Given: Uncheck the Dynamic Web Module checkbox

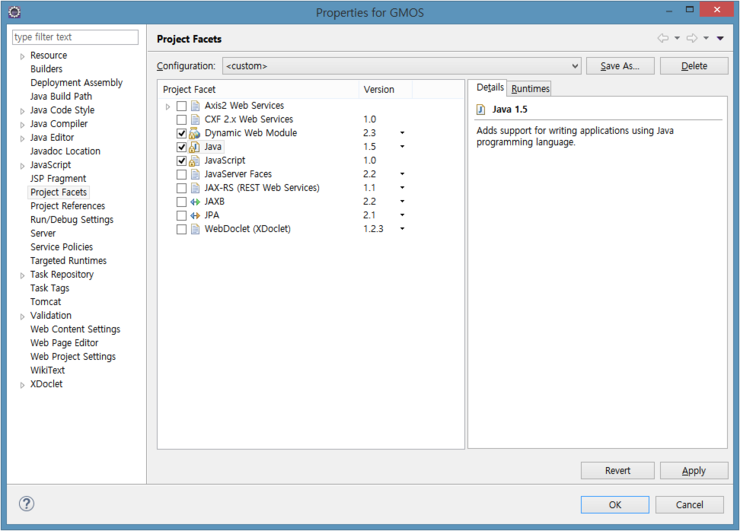Looking at the screenshot, I should coord(181,133).
